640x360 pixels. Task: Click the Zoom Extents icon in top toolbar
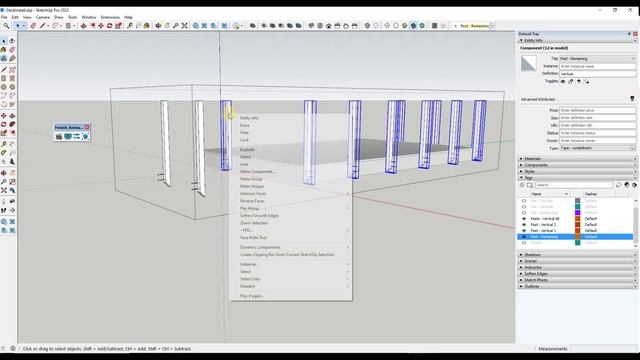pos(184,26)
